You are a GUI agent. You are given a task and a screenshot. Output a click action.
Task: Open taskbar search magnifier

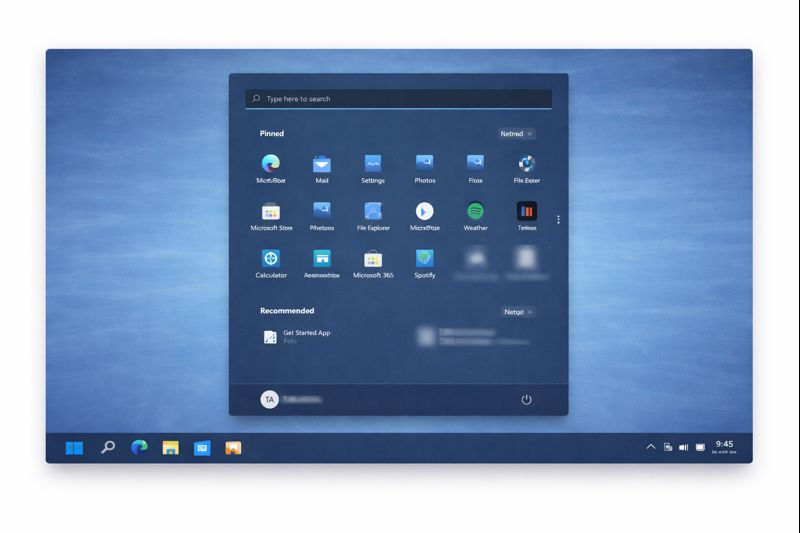[108, 447]
